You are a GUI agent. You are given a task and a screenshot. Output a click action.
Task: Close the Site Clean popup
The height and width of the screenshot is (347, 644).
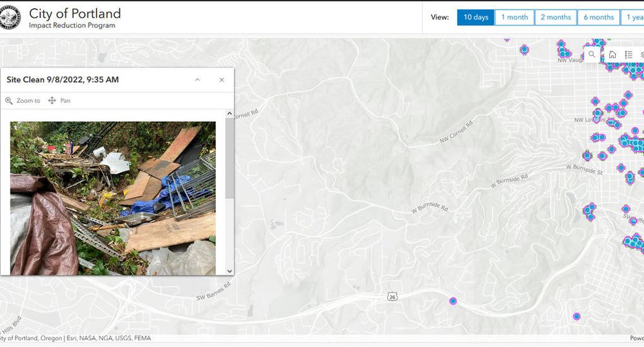click(222, 80)
